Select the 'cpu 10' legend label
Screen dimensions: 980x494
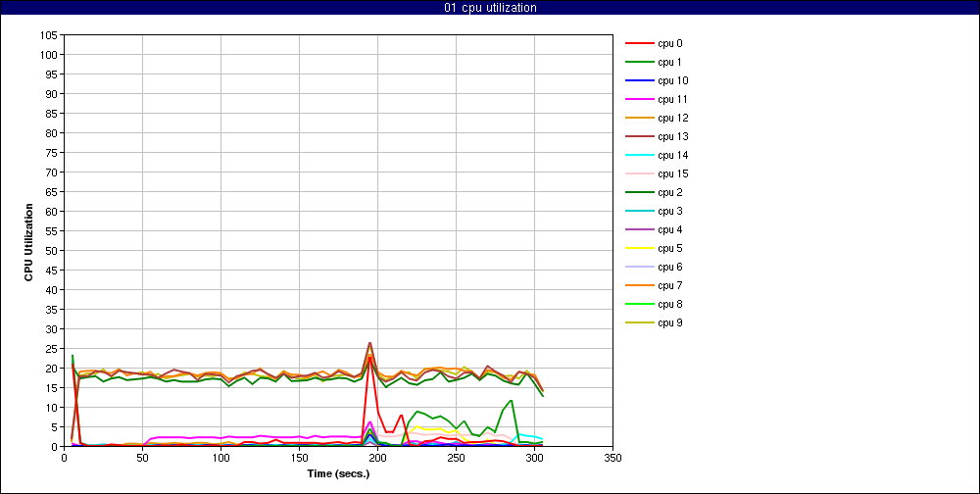pos(672,80)
